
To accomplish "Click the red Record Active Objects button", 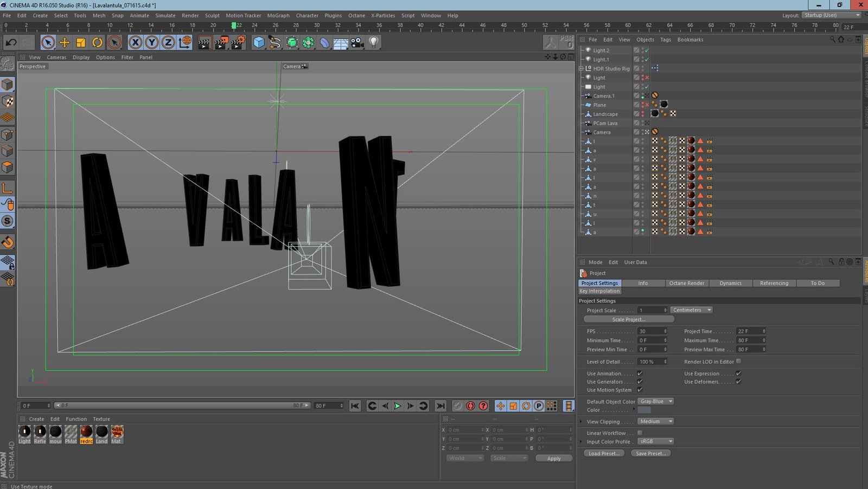I will [x=470, y=406].
